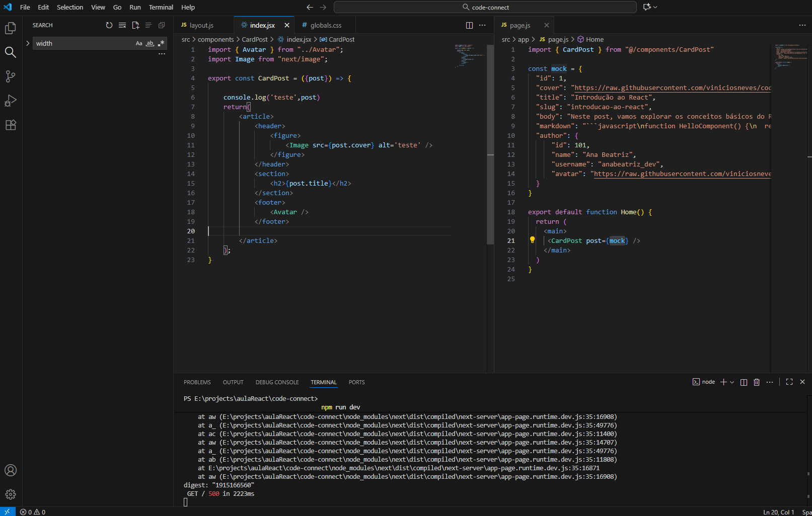Toggle Match Case in search box
The width and height of the screenshot is (812, 516).
(139, 43)
